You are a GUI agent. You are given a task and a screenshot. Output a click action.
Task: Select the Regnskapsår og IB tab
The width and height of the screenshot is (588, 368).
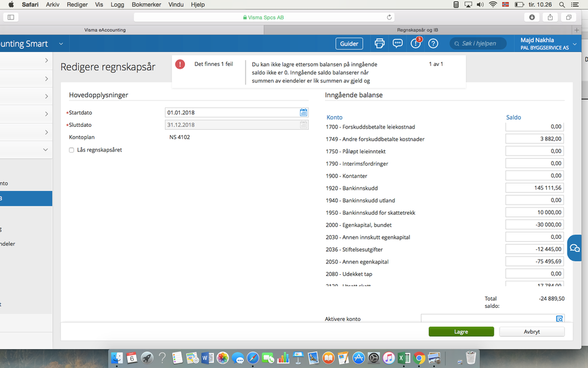point(417,30)
